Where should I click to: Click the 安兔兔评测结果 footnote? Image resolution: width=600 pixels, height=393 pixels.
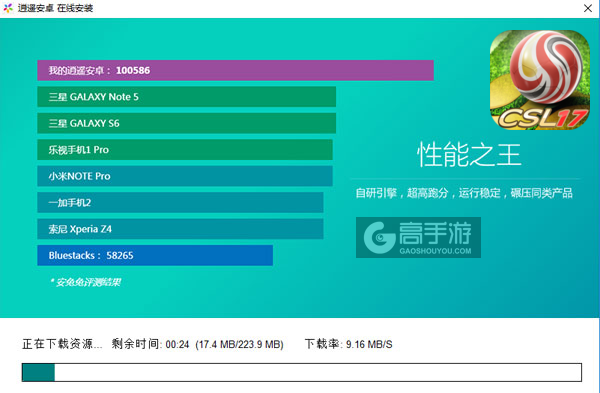[x=85, y=282]
